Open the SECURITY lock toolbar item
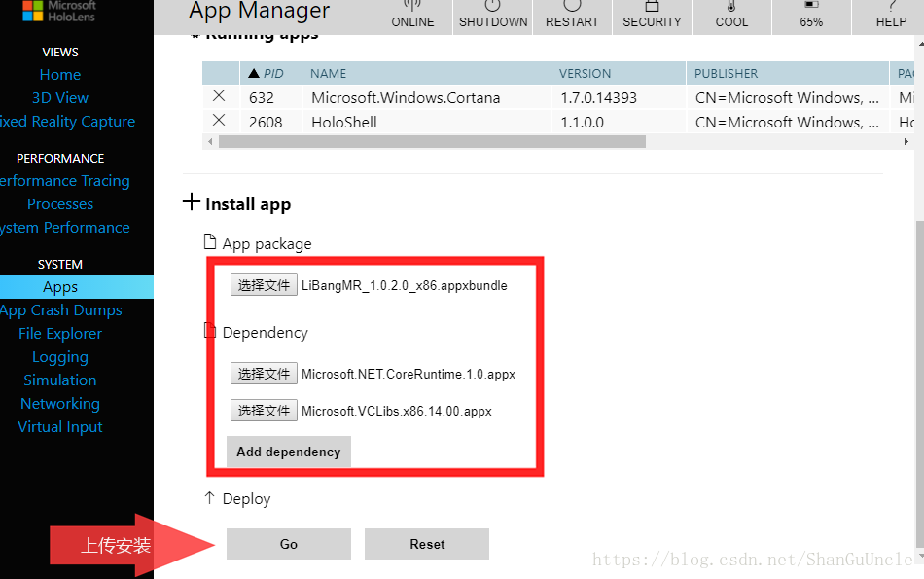The image size is (924, 579). 652,17
